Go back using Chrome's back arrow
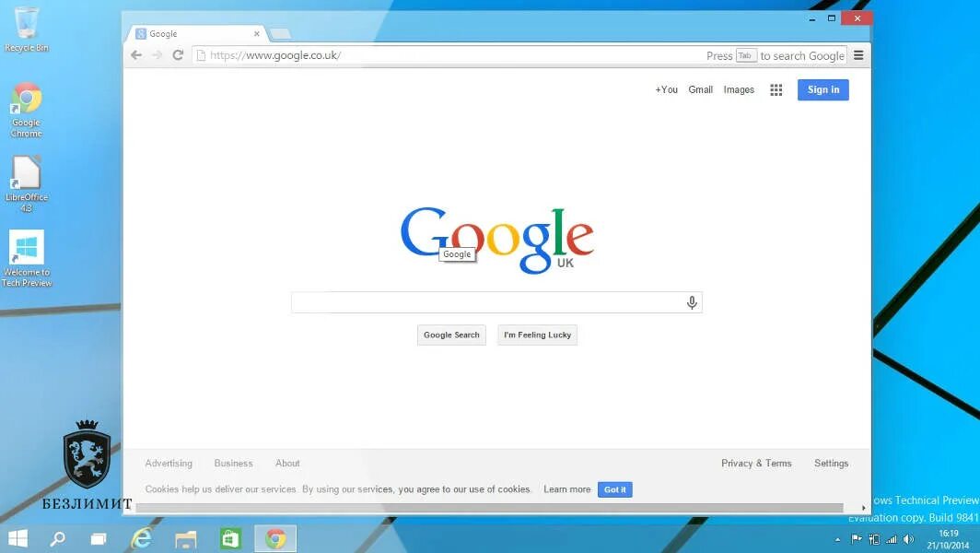This screenshot has width=980, height=553. click(x=135, y=55)
